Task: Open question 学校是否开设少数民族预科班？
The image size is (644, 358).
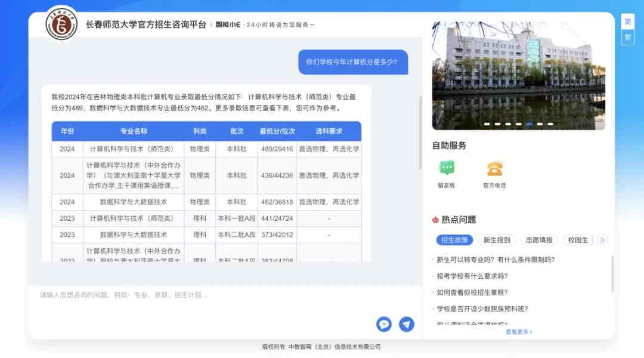Action: pyautogui.click(x=482, y=309)
